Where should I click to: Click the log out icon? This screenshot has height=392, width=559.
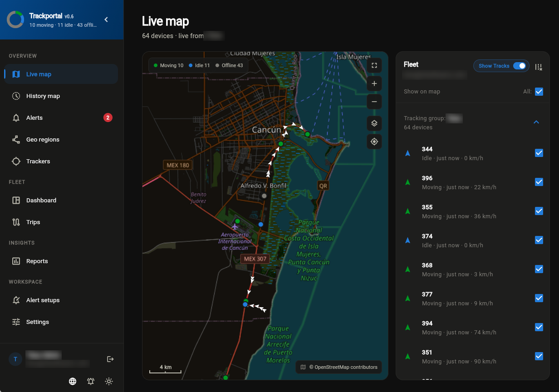coord(110,359)
